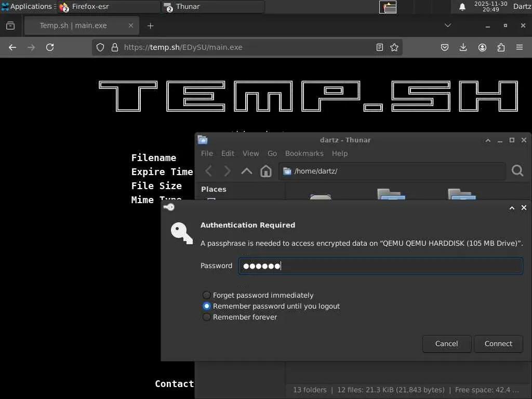Viewport: 532px width, 399px height.
Task: Click the Firefox URL address field
Action: click(x=248, y=47)
